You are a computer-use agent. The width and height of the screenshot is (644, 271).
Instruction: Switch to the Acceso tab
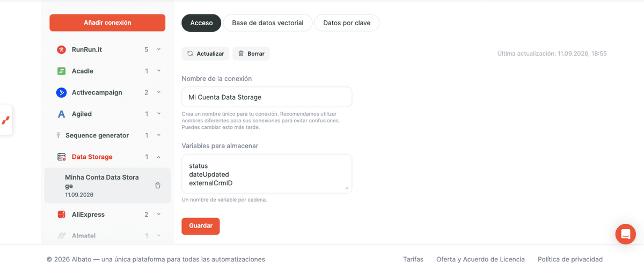[x=201, y=23]
